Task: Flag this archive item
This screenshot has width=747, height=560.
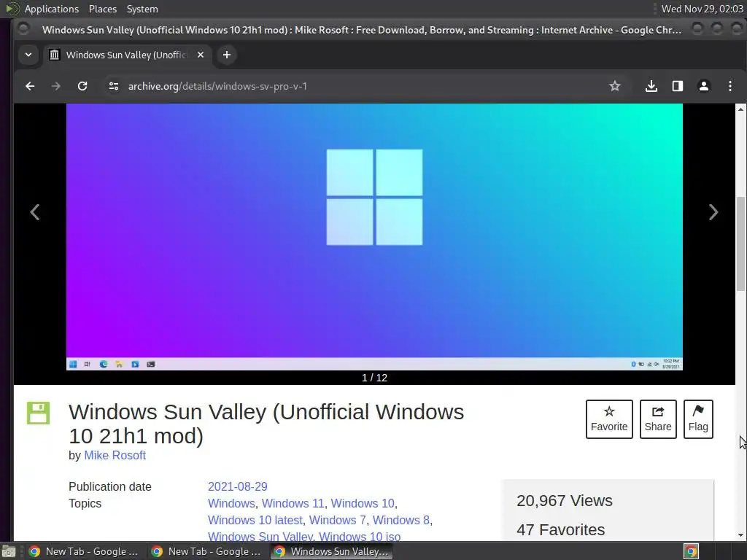Action: (698, 419)
